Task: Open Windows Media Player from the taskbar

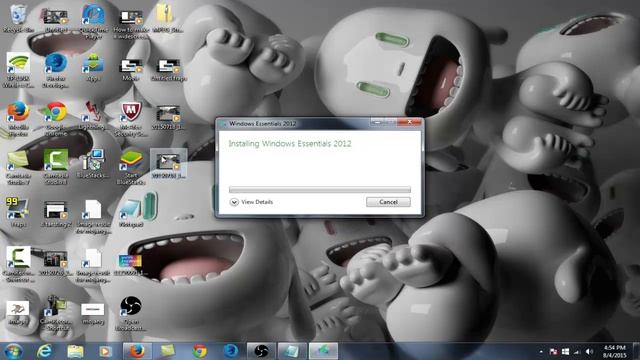Action: coord(106,351)
